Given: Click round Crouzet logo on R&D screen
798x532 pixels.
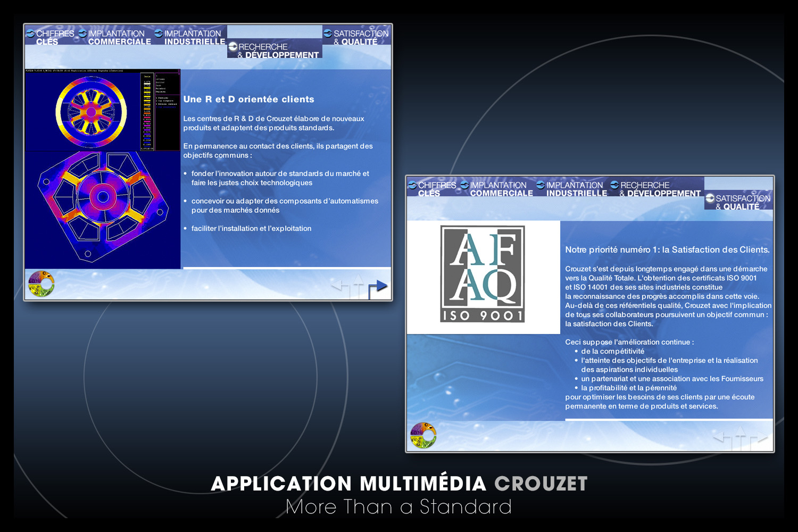Looking at the screenshot, I should tap(41, 284).
